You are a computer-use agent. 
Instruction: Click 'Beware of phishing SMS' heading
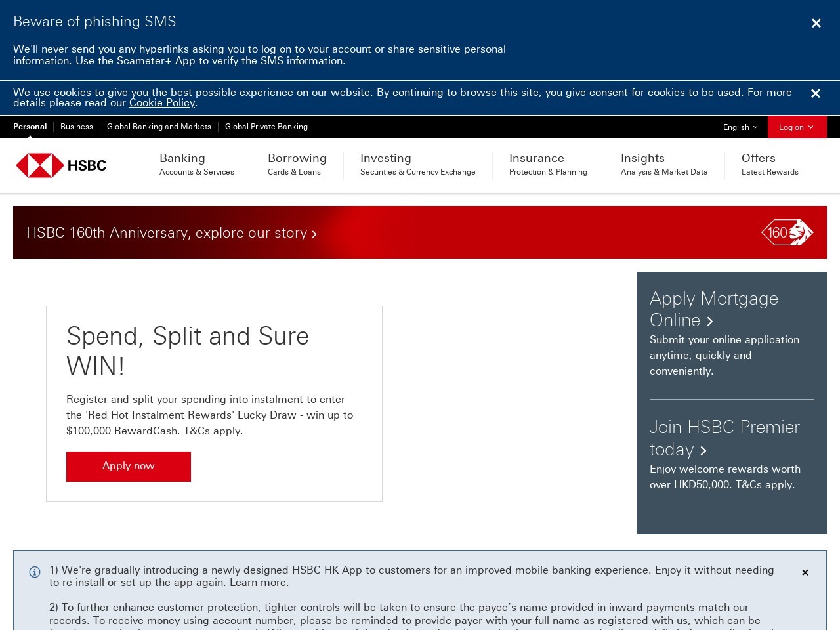[x=94, y=22]
